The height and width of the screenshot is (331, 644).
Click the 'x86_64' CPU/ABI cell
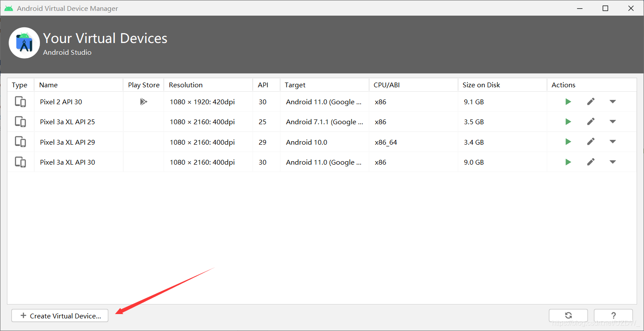[x=414, y=142]
